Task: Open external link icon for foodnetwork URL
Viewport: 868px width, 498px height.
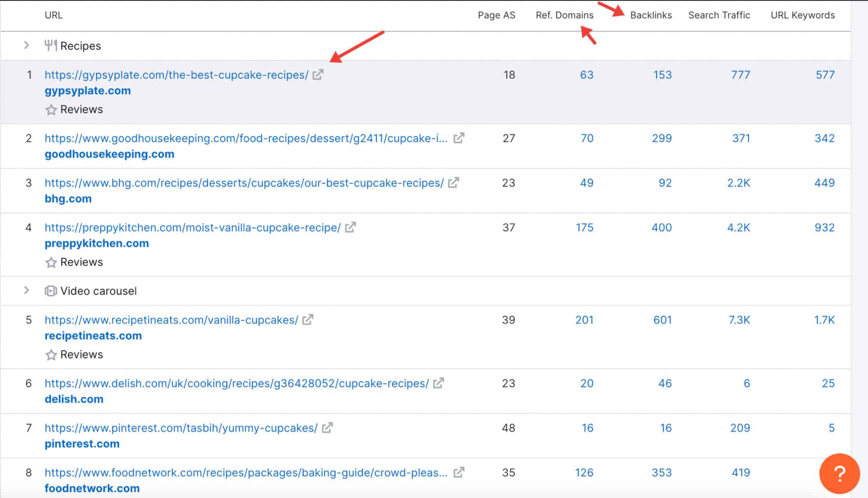Action: (x=459, y=473)
